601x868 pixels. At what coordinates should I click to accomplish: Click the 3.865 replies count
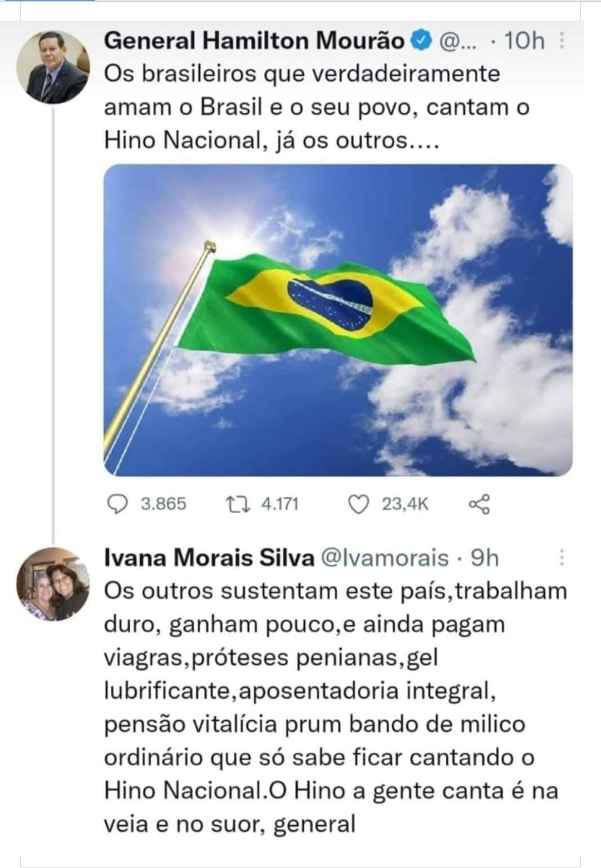pos(164,504)
